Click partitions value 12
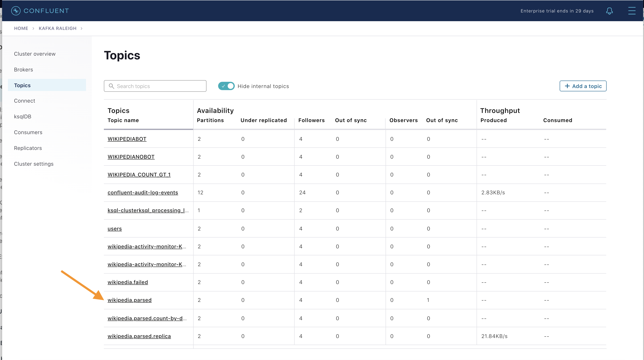Image resolution: width=644 pixels, height=360 pixels. (x=200, y=192)
